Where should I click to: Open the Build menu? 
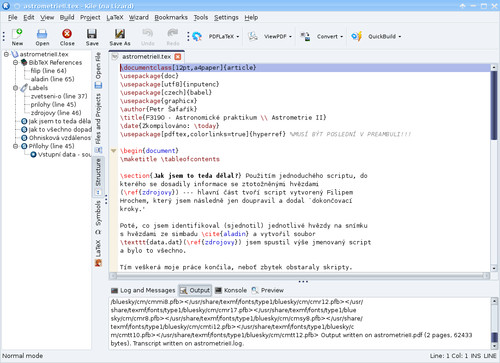tap(67, 17)
